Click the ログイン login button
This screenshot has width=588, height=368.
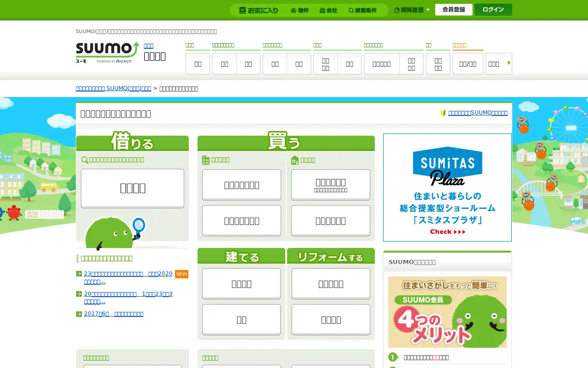[493, 10]
